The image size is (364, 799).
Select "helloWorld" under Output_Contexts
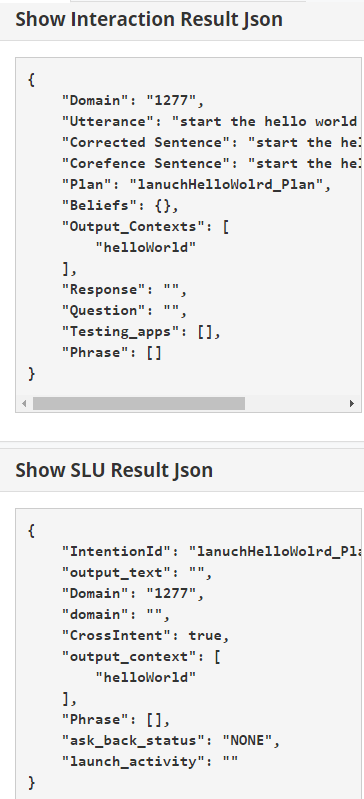(x=146, y=248)
